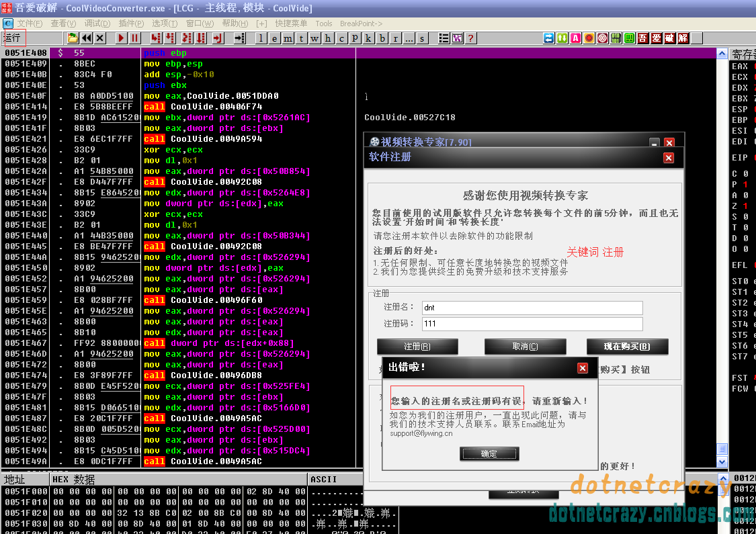Open the BreakPoint-> menu
This screenshot has width=756, height=534.
[x=361, y=24]
